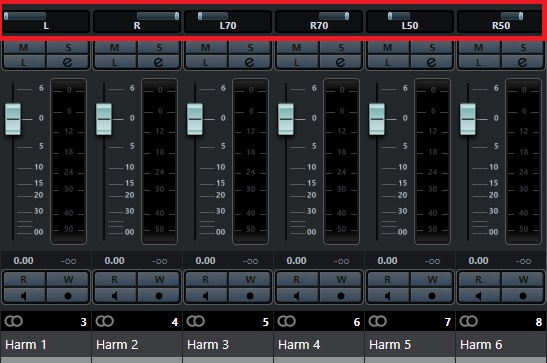
Task: Mute the Harm 3 channel
Action: coord(206,47)
